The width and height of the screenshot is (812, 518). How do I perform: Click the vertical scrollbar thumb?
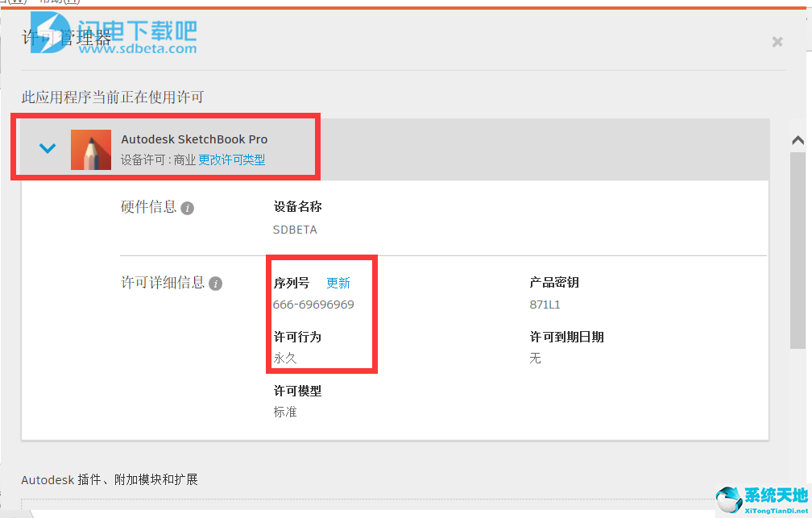point(797,251)
